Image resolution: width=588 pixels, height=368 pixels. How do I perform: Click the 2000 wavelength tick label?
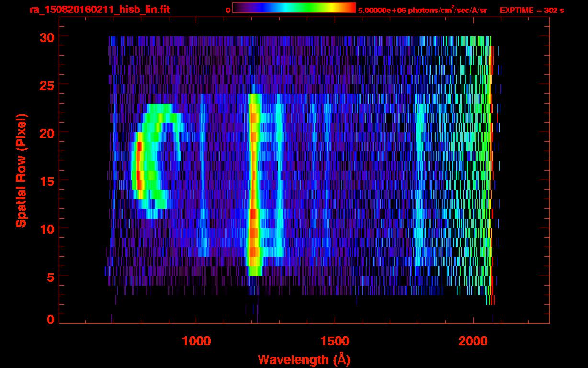point(473,341)
